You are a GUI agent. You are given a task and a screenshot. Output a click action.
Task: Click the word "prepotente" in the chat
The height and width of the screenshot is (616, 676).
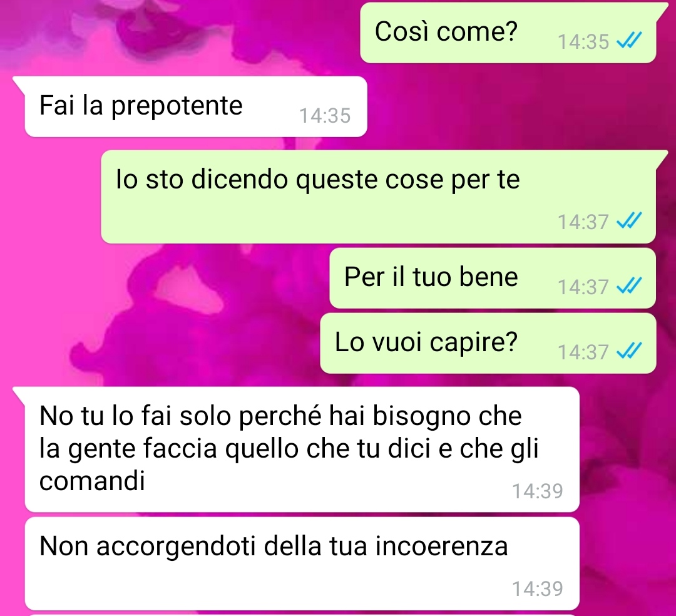click(177, 106)
